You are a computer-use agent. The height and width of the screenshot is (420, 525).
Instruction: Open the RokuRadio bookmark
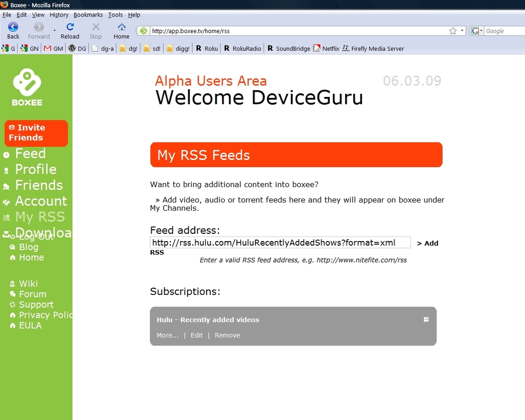click(243, 49)
